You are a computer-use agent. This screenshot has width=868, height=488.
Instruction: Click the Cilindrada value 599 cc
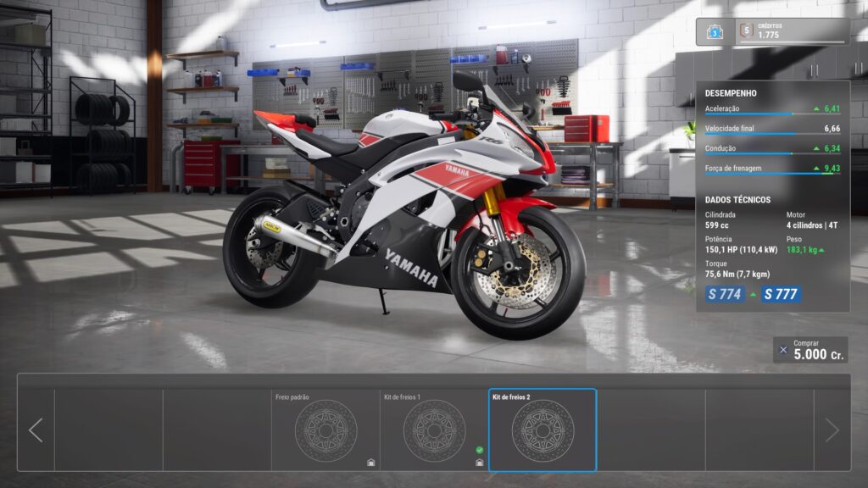pos(717,225)
